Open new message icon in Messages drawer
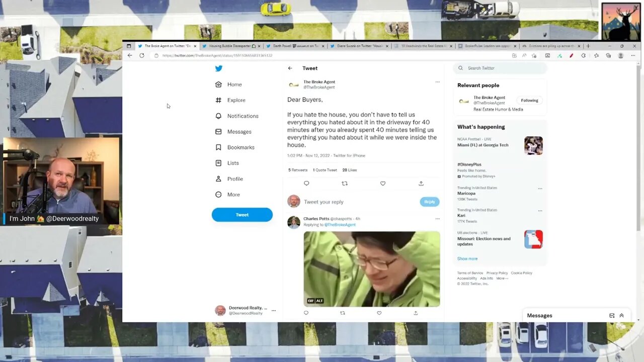This screenshot has height=362, width=644. 612,316
